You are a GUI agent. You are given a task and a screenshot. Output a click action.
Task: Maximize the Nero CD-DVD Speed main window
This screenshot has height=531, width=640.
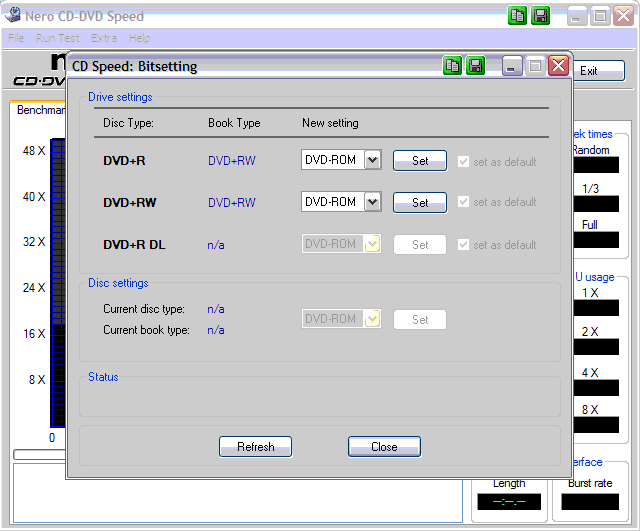click(600, 16)
